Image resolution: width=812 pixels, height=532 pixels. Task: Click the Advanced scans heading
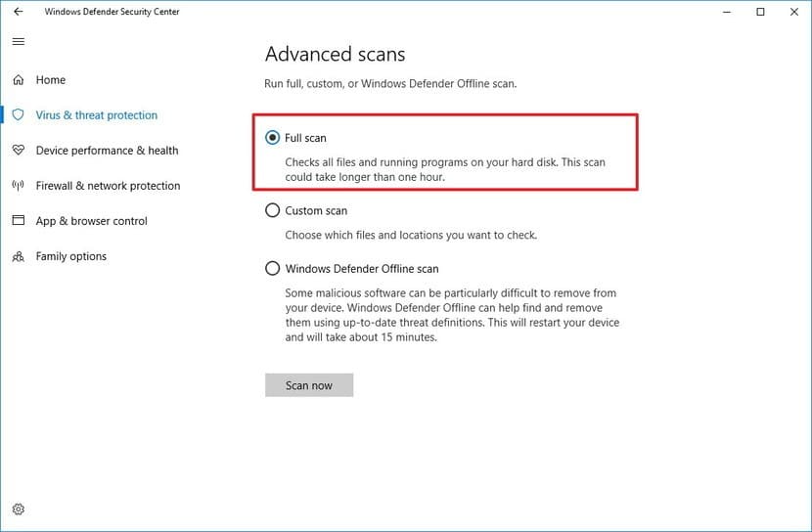(335, 55)
